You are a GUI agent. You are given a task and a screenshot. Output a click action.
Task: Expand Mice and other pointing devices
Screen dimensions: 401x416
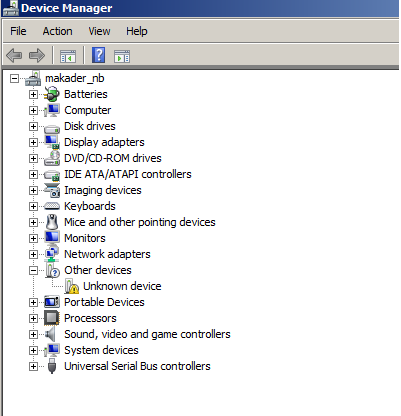[x=33, y=222]
